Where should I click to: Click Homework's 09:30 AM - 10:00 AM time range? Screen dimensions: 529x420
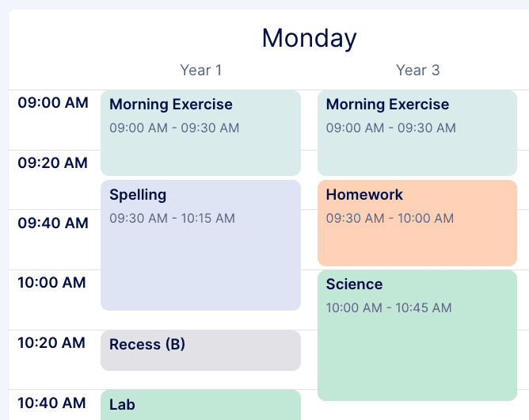click(x=390, y=218)
